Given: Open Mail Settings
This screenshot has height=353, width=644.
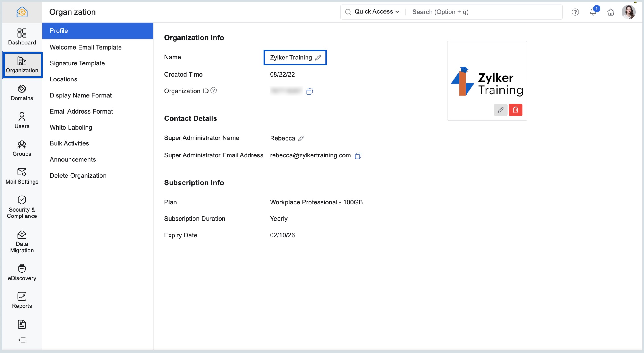Looking at the screenshot, I should 22,176.
